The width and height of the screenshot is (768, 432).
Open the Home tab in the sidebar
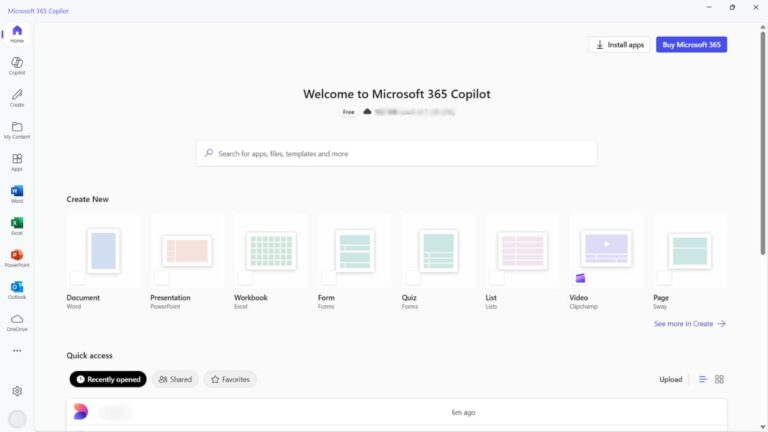tap(17, 34)
